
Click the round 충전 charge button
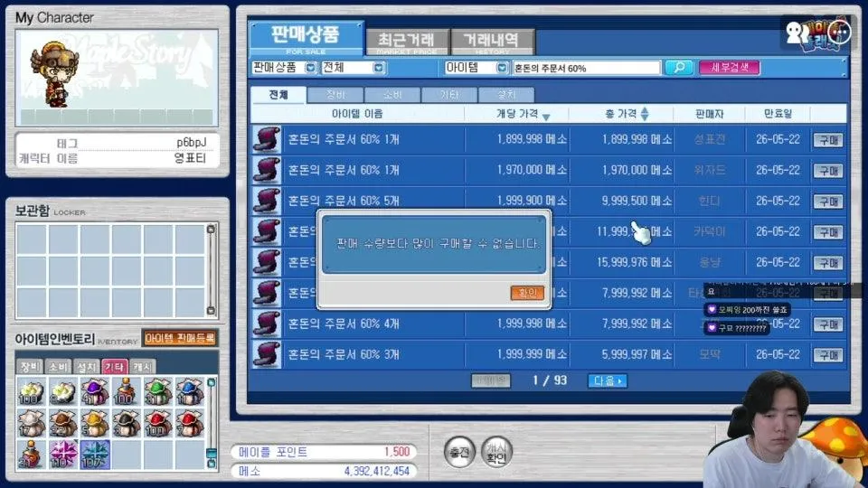coord(459,453)
